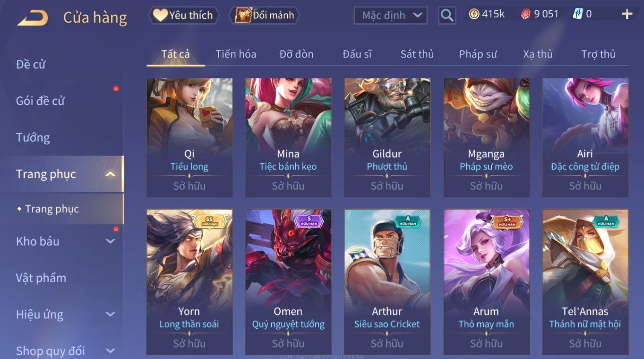Viewport: 644px width, 359px height.
Task: Switch to the Pháp sư tab
Action: (478, 54)
